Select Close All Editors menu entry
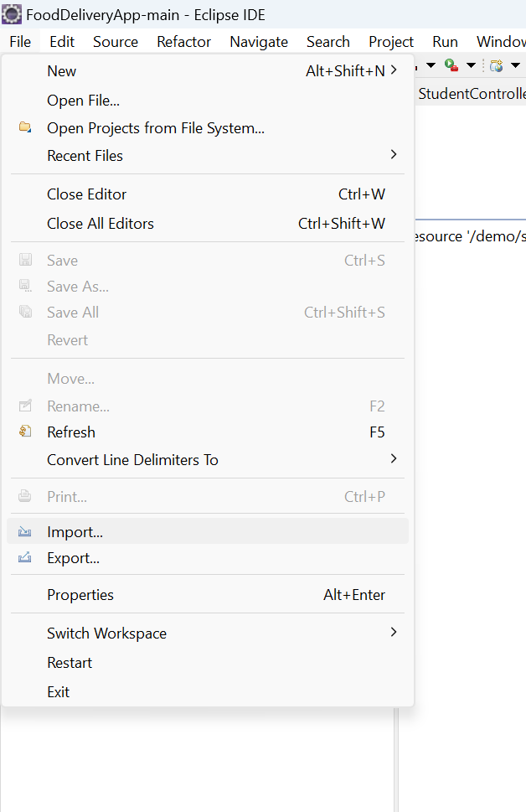Viewport: 526px width, 812px height. coord(101,224)
